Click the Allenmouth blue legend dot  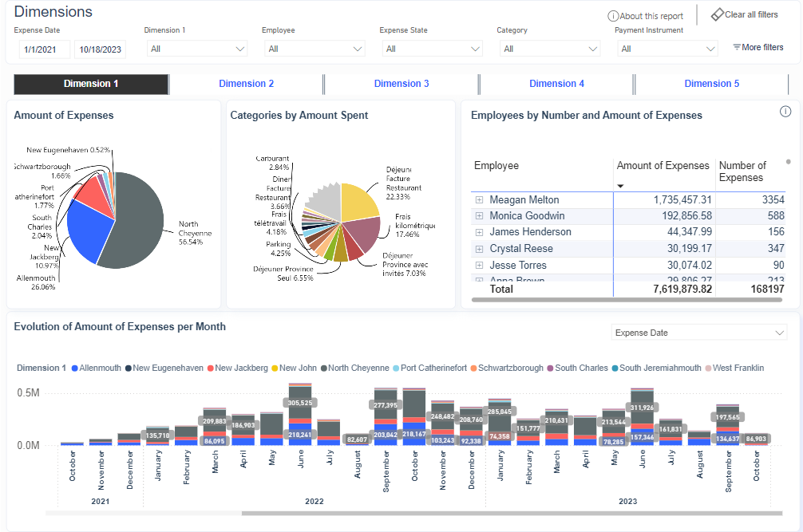74,368
